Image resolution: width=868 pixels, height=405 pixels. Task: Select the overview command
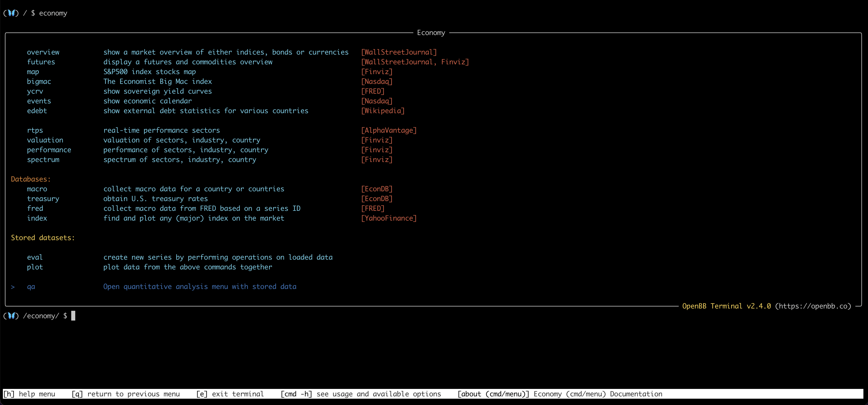click(43, 52)
